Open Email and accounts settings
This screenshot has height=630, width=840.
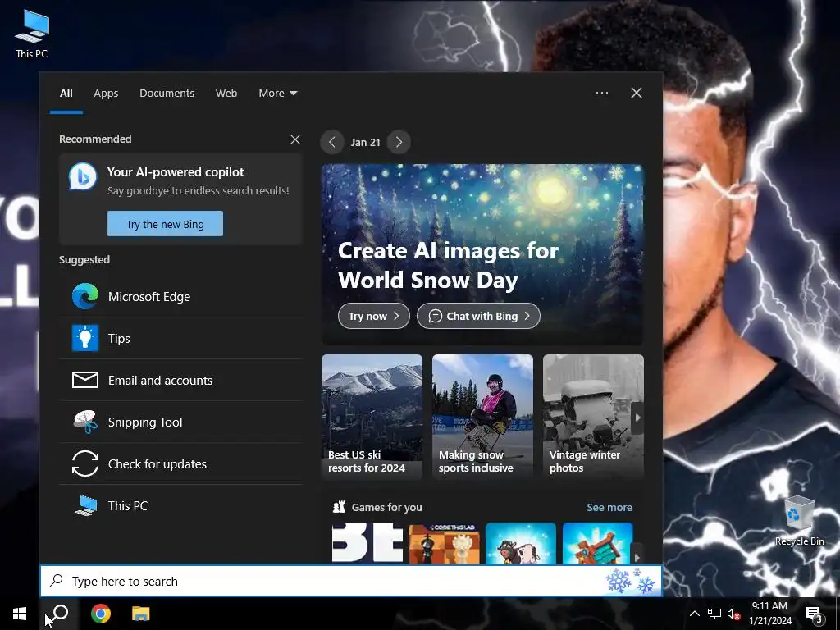pyautogui.click(x=180, y=381)
